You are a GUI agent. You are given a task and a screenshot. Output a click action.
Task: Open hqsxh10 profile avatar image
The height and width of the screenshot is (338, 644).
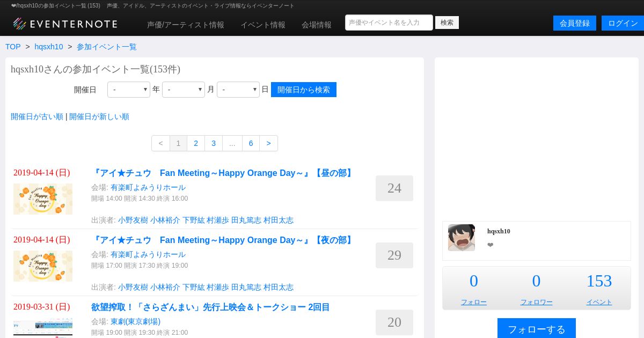tap(462, 238)
